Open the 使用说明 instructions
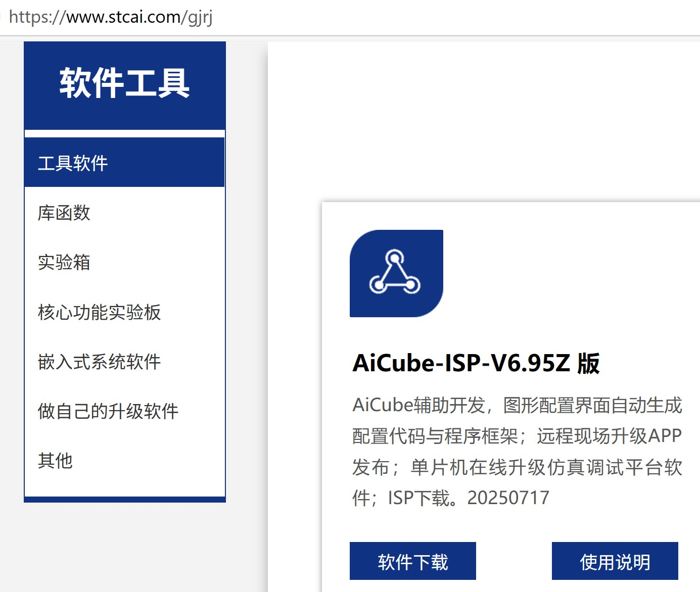Image resolution: width=700 pixels, height=592 pixels. pos(615,561)
